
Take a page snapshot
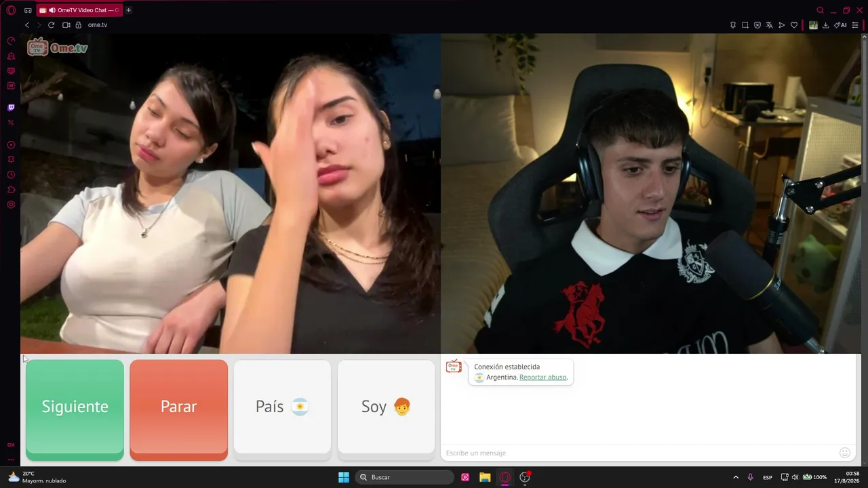(x=745, y=25)
